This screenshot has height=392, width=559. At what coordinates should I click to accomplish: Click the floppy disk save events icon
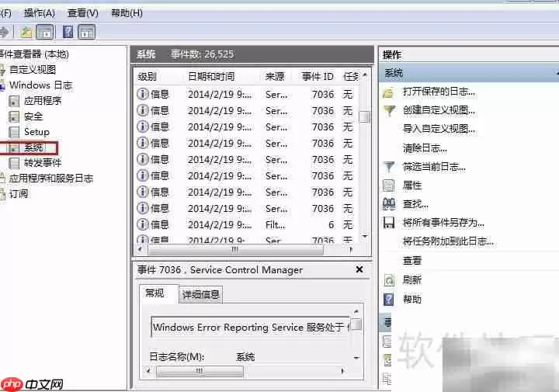point(389,223)
